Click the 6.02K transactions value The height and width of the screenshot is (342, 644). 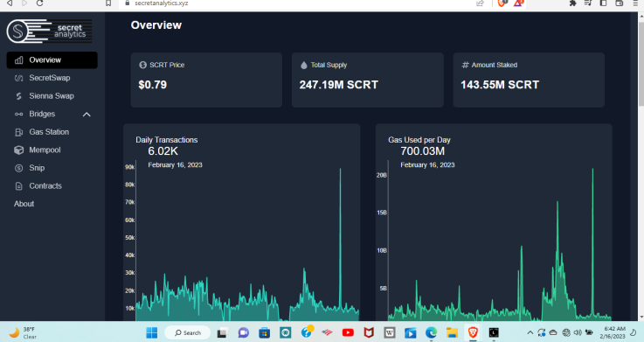click(163, 151)
